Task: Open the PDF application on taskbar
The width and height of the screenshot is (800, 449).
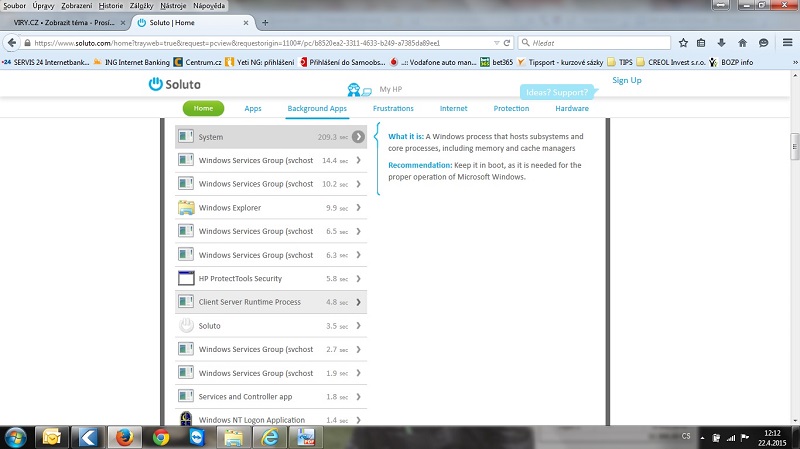Action: 306,437
